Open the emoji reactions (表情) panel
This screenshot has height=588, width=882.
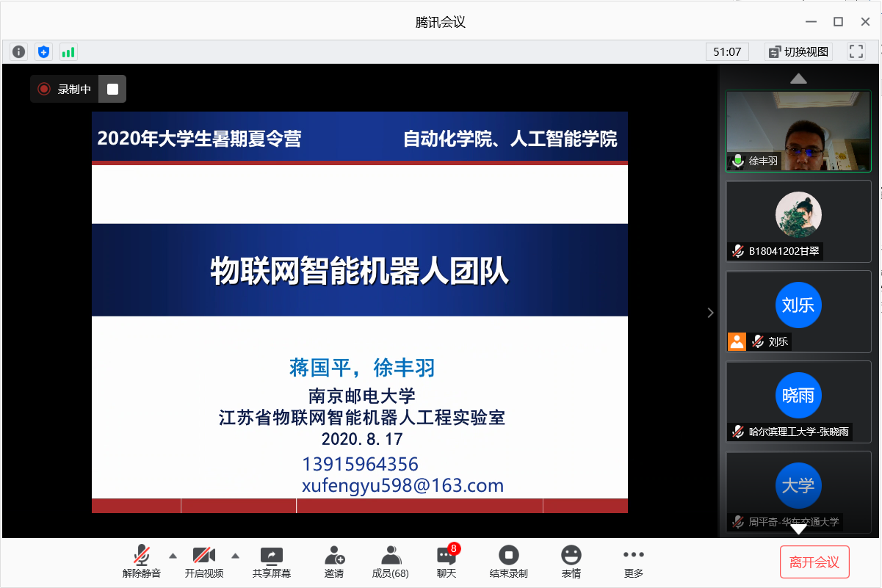(x=571, y=562)
